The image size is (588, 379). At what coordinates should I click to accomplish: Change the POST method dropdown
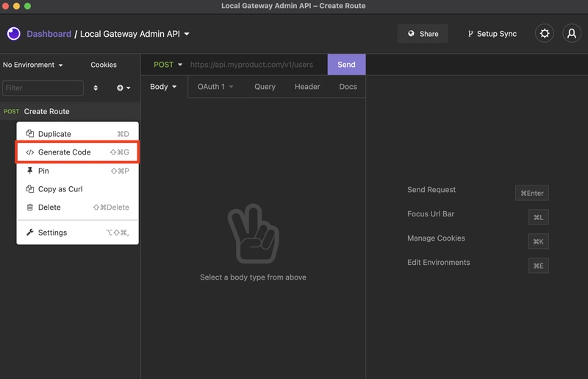click(168, 65)
